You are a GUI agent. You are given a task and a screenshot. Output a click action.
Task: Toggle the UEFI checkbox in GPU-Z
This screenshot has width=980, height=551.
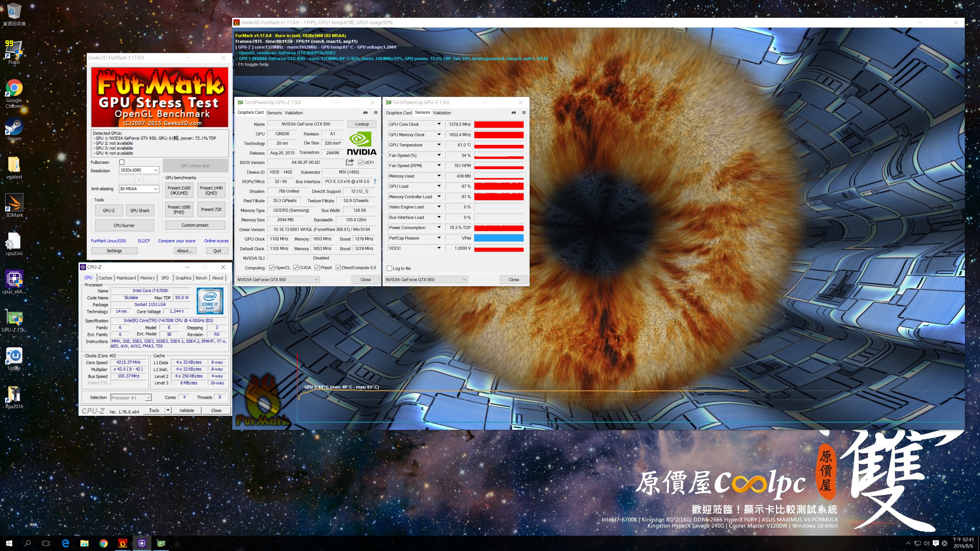tap(360, 163)
